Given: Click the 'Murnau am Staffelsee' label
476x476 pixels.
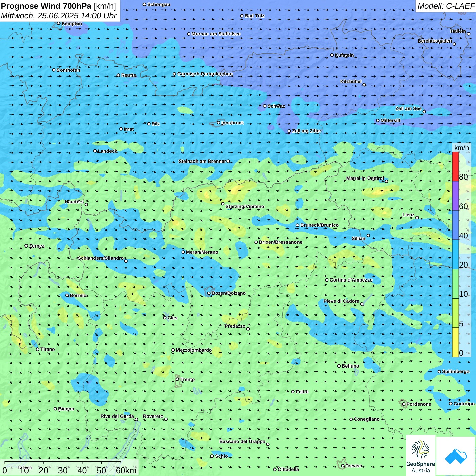Looking at the screenshot, I should (216, 34).
